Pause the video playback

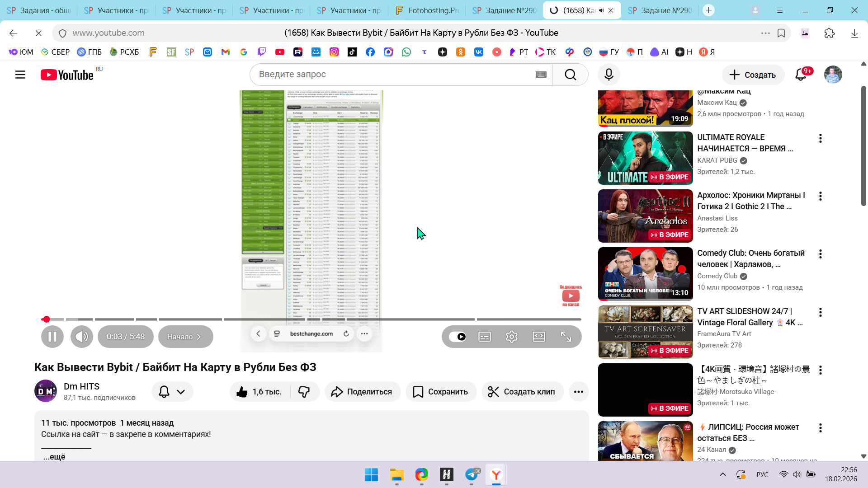pyautogui.click(x=52, y=337)
